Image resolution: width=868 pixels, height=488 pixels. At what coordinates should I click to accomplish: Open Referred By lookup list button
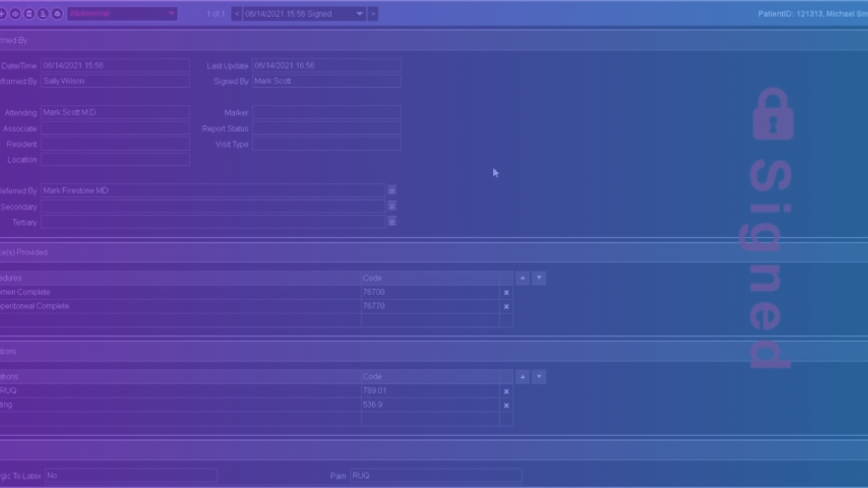pos(392,191)
